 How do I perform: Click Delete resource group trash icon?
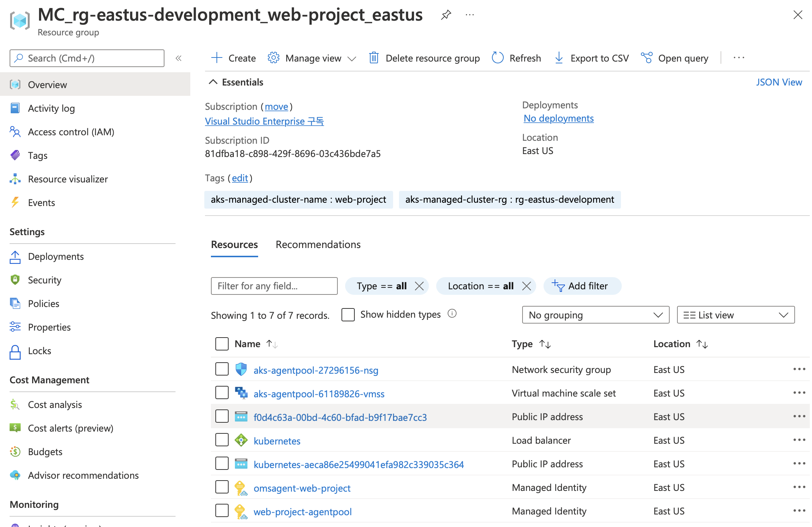coord(374,58)
